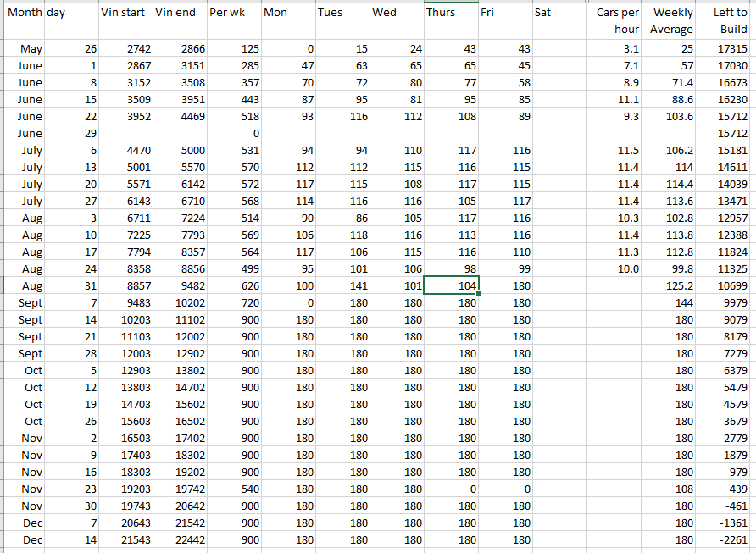Click the Per wk cell for June 29
The height and width of the screenshot is (553, 756).
pos(233,134)
